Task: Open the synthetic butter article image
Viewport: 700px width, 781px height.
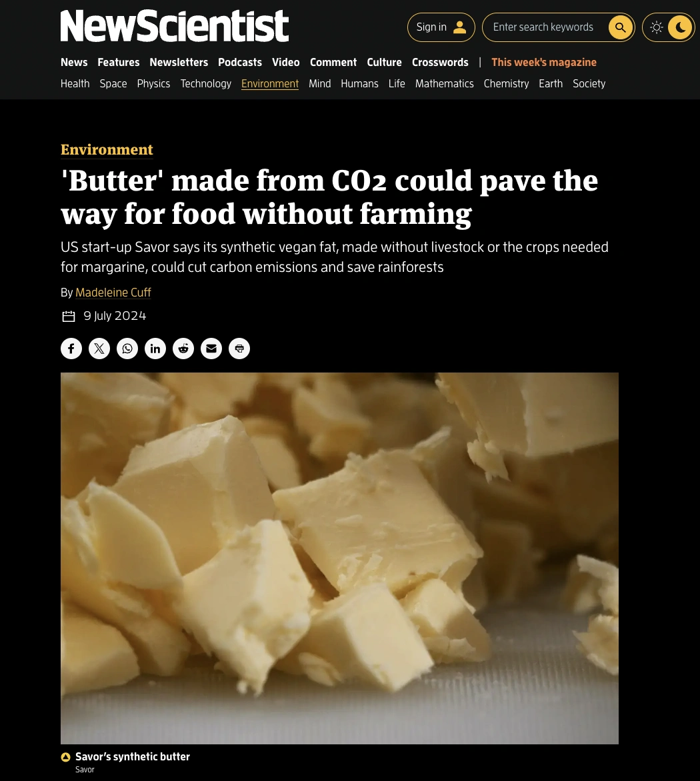Action: click(339, 558)
